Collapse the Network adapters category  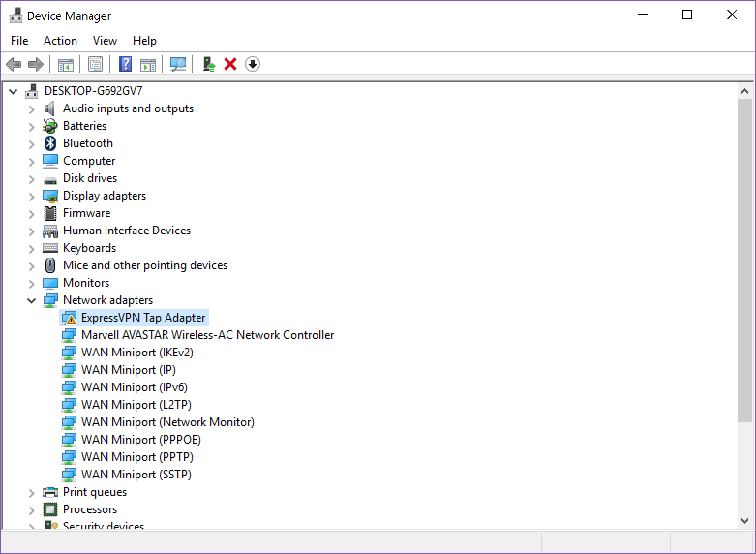[31, 301]
